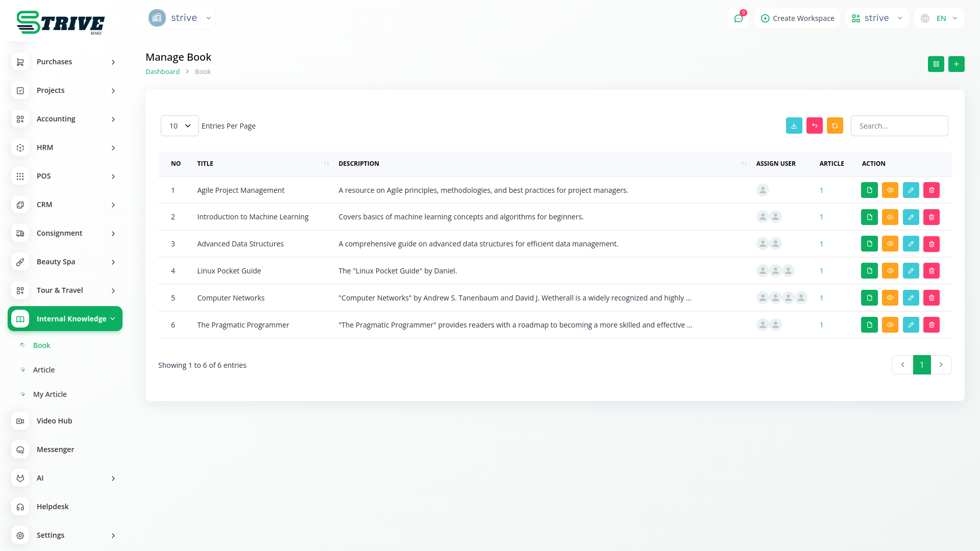This screenshot has width=980, height=551.
Task: Click the Dashboard breadcrumb link
Action: click(x=162, y=71)
